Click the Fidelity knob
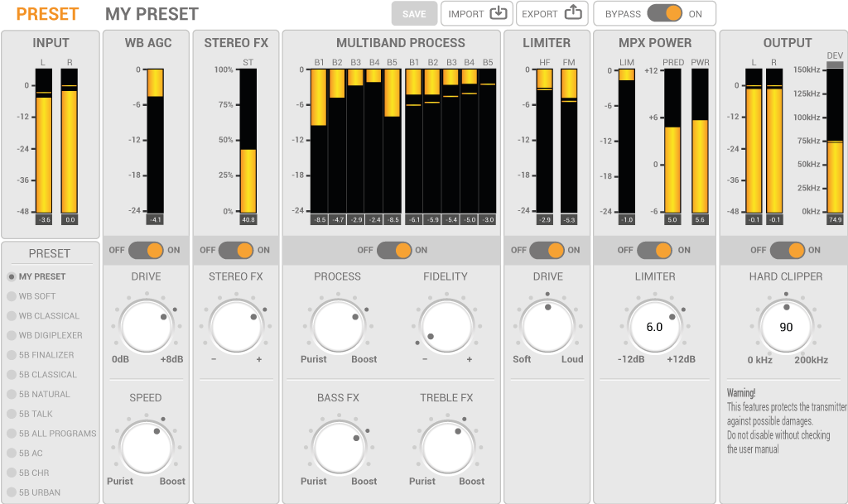The width and height of the screenshot is (848, 504). click(446, 326)
